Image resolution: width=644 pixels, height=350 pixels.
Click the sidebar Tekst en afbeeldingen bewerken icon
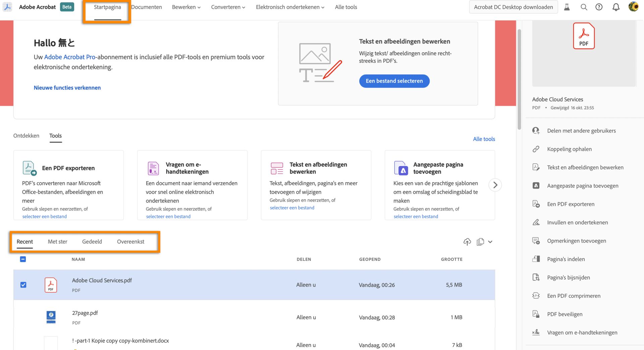click(x=536, y=167)
